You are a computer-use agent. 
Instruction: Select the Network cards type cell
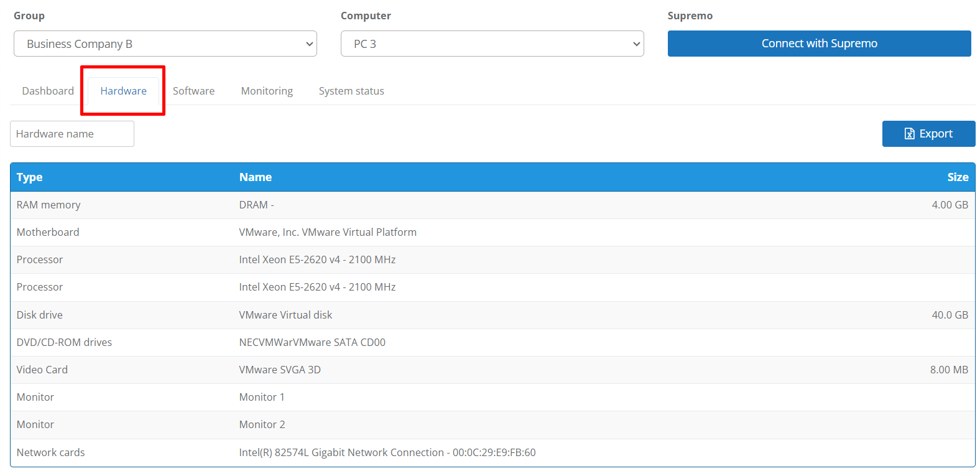coord(51,452)
